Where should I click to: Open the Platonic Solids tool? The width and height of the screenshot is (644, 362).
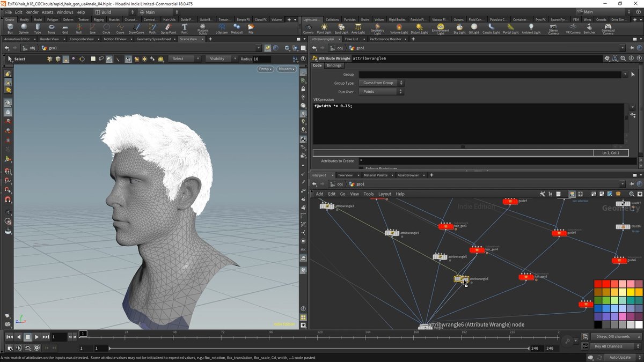pos(203,28)
